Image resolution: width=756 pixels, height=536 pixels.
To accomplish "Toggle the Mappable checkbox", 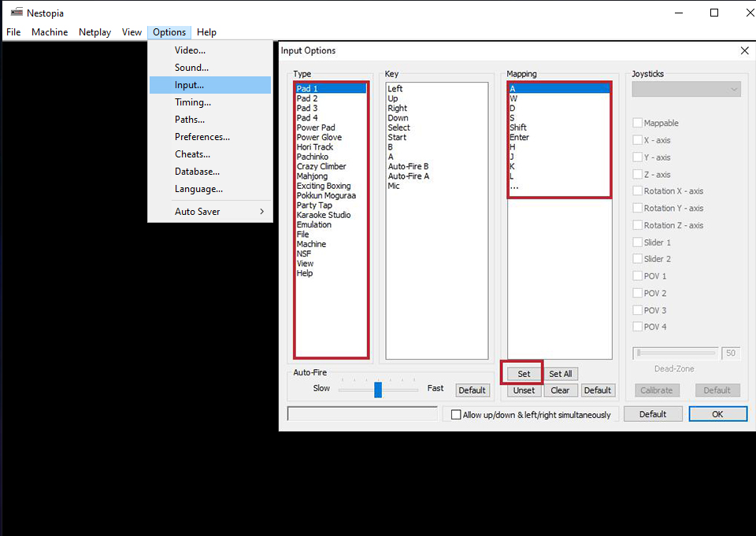I will click(x=637, y=123).
